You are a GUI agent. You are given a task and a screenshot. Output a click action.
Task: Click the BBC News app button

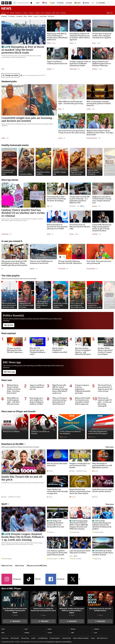pyautogui.click(x=9, y=372)
